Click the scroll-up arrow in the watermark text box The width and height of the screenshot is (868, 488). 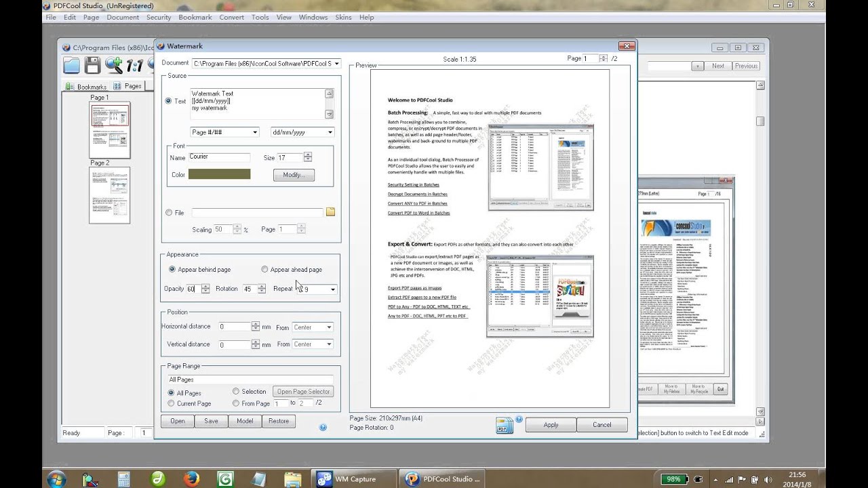click(x=329, y=94)
